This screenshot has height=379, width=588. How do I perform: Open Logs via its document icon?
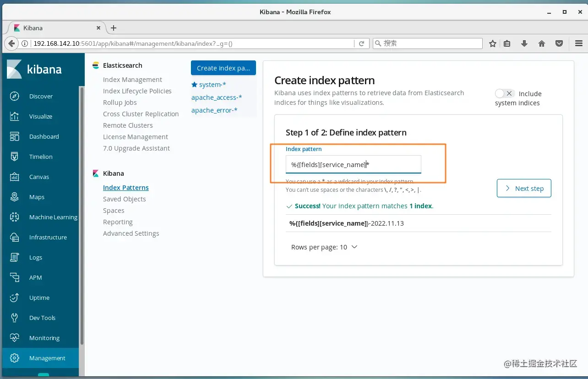click(x=15, y=257)
